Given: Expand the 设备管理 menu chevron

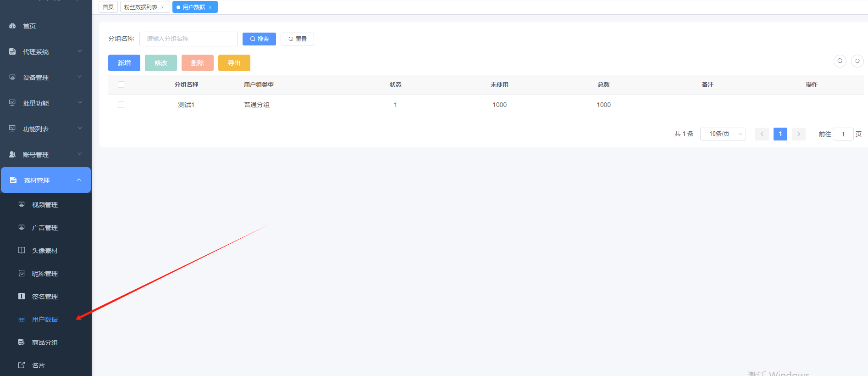Looking at the screenshot, I should click(80, 77).
